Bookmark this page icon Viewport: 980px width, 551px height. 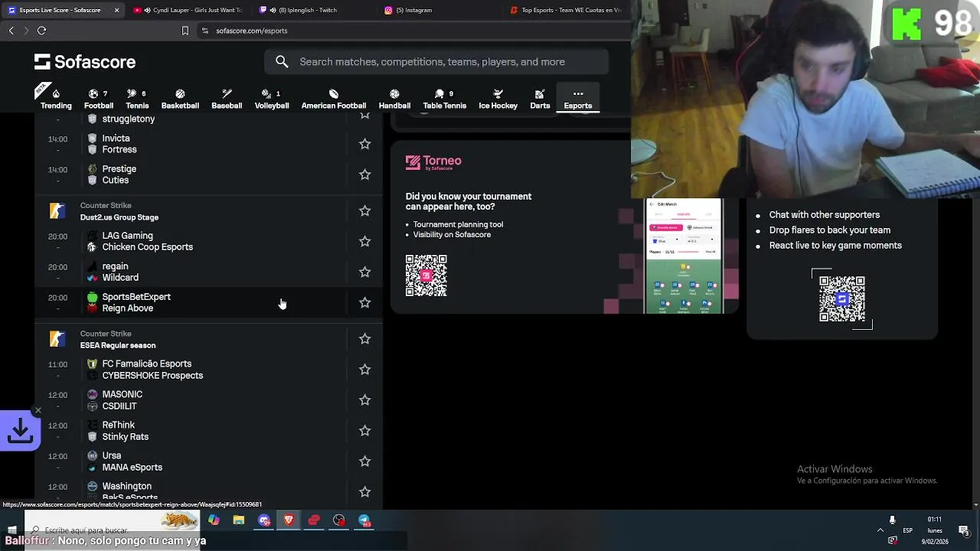tap(185, 31)
